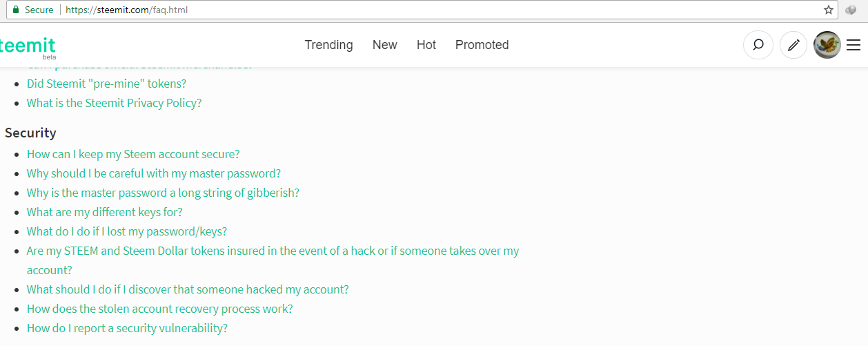Click 'How do I report a security vulnerability?'
The height and width of the screenshot is (346, 868).
click(127, 328)
